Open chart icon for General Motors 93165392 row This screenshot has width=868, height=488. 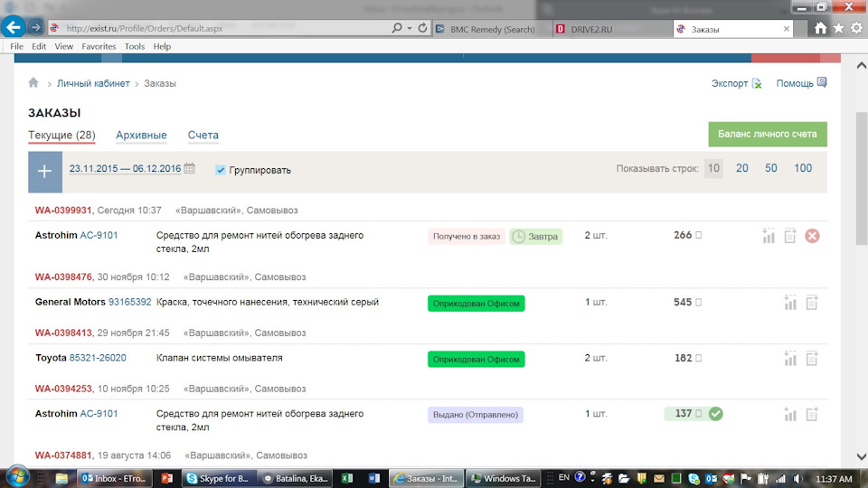pyautogui.click(x=790, y=303)
